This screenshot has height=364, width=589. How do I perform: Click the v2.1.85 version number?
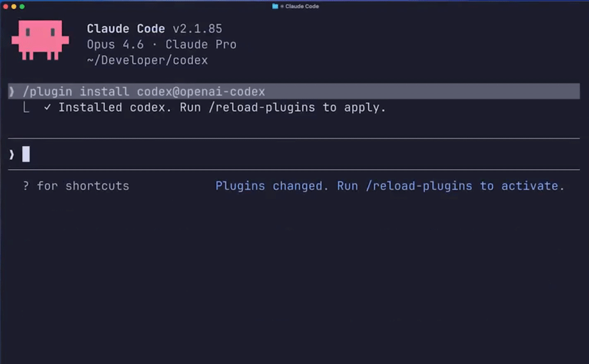click(x=197, y=29)
